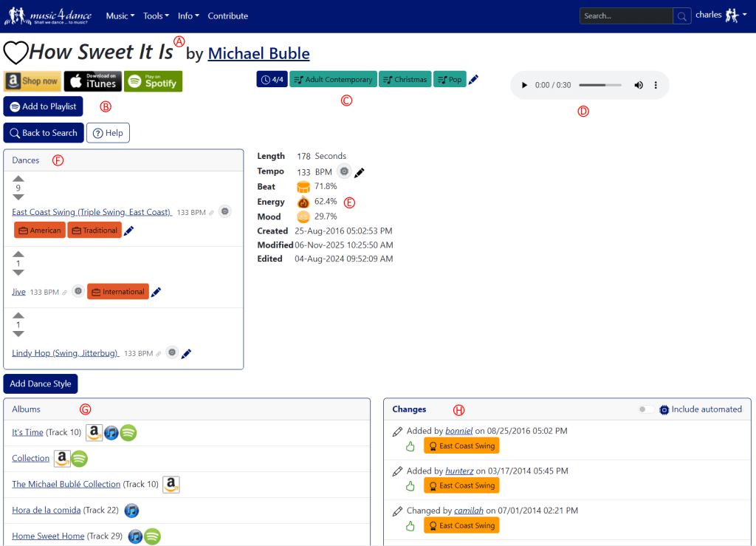Click the gear icon beside Tempo 133 BPM

[344, 171]
